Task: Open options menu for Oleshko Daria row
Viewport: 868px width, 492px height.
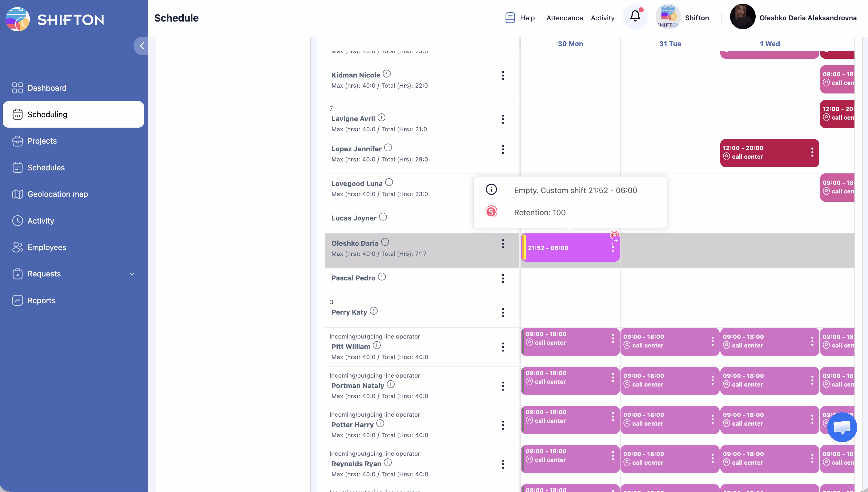Action: [x=503, y=244]
